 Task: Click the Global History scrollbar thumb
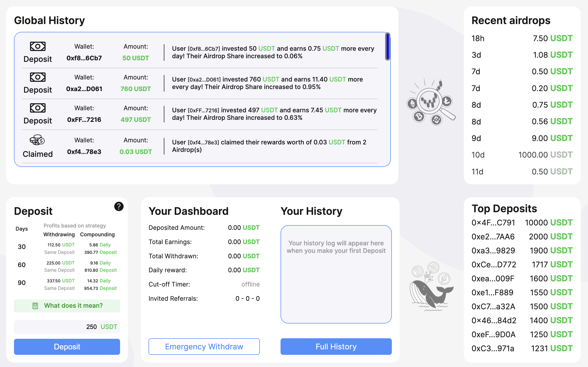(x=387, y=47)
